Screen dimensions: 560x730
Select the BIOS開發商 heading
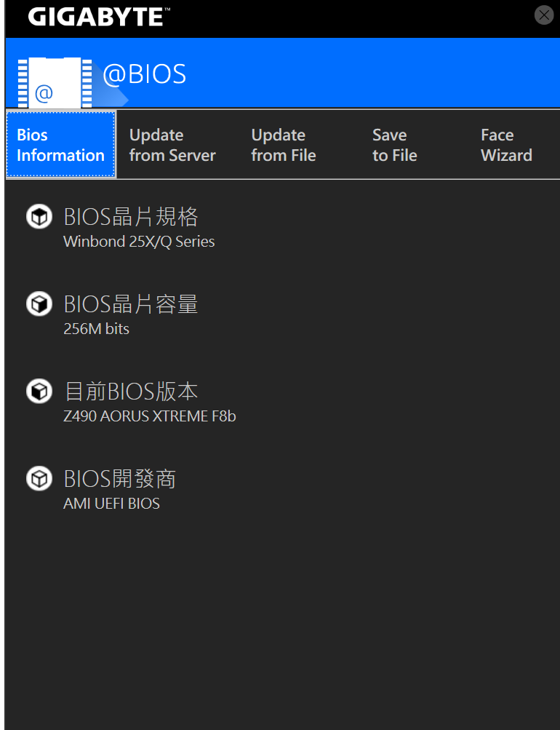[x=119, y=479]
